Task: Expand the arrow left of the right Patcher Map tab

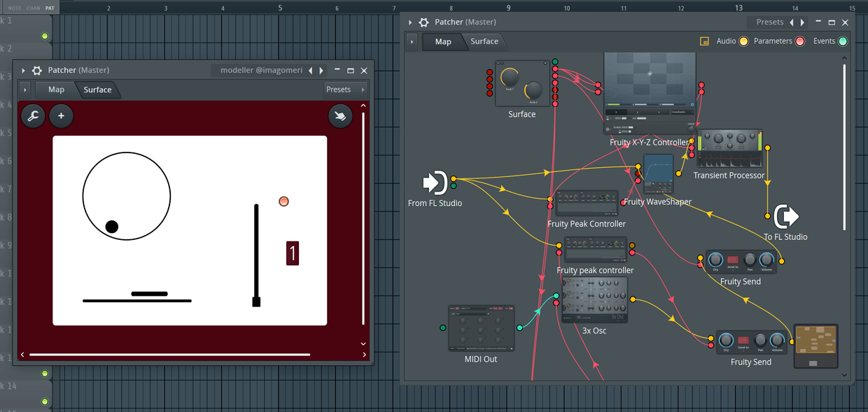Action: [x=412, y=42]
